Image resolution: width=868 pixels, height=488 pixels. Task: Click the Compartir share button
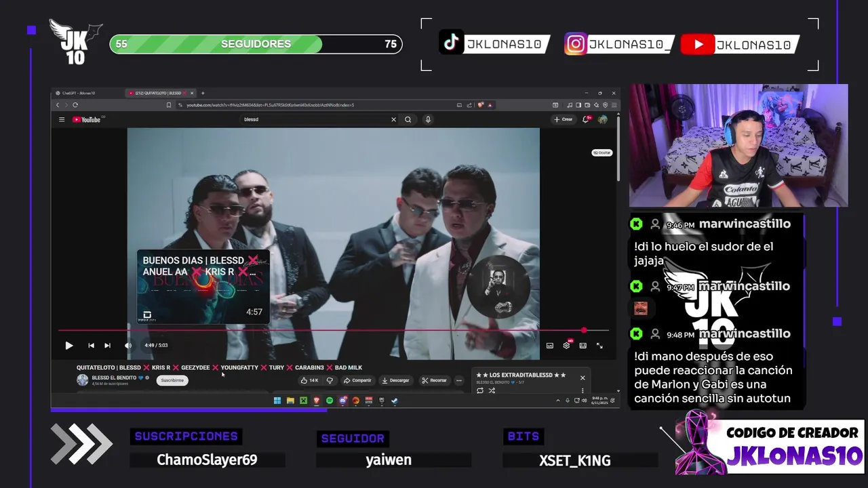click(357, 380)
